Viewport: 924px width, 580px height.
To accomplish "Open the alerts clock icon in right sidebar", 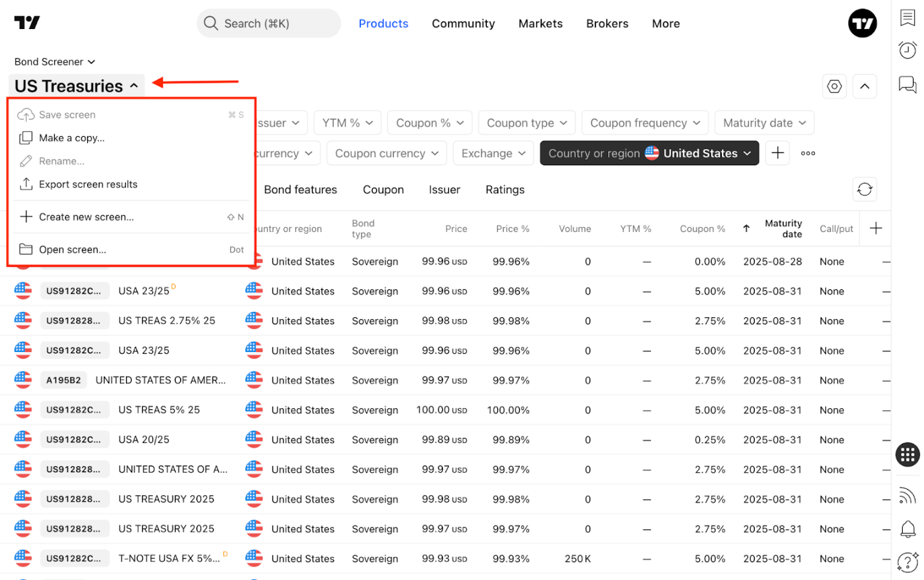I will click(907, 50).
